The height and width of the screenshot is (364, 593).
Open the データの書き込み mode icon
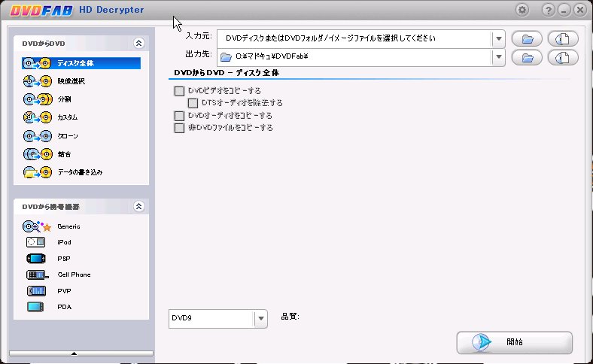pos(37,172)
